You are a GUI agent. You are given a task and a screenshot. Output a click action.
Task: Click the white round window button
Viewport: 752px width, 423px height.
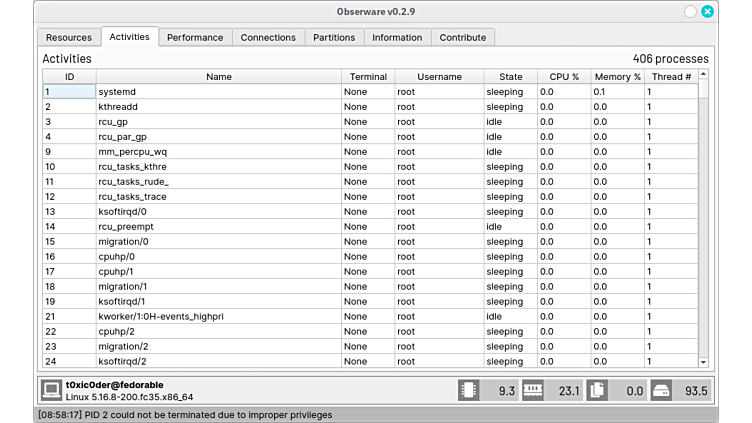point(690,12)
